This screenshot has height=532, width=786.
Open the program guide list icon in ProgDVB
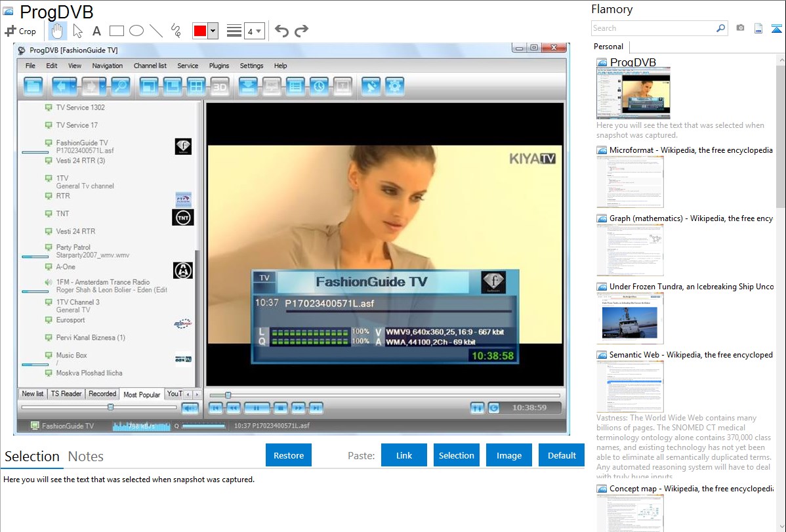coord(296,86)
